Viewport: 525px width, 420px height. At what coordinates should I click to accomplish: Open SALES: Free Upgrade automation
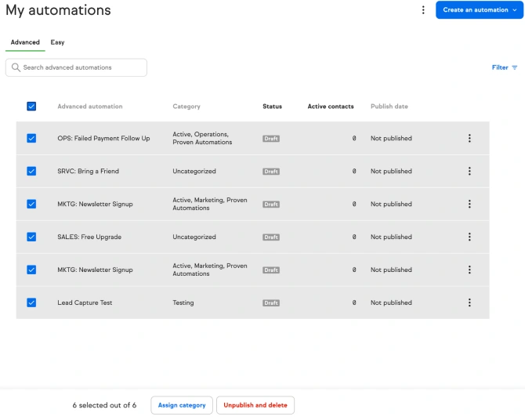point(89,237)
